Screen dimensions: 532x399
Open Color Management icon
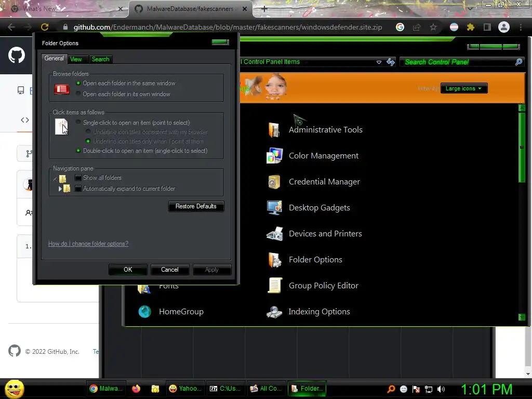(x=274, y=156)
